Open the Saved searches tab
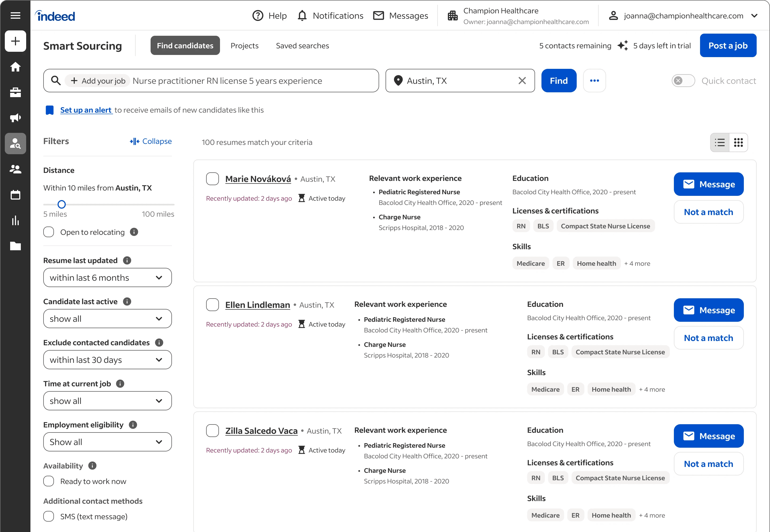This screenshot has width=770, height=532. pyautogui.click(x=302, y=46)
